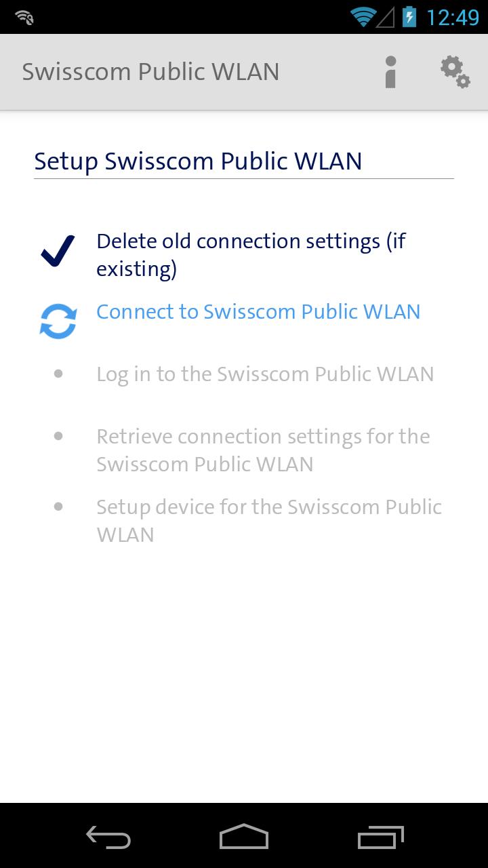The image size is (488, 868).
Task: Tap 'Setup device for the Swisscom Public WLAN' step
Action: click(x=269, y=520)
